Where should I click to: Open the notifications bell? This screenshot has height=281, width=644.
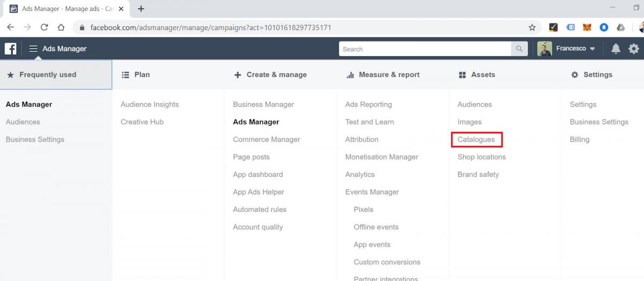pos(616,49)
